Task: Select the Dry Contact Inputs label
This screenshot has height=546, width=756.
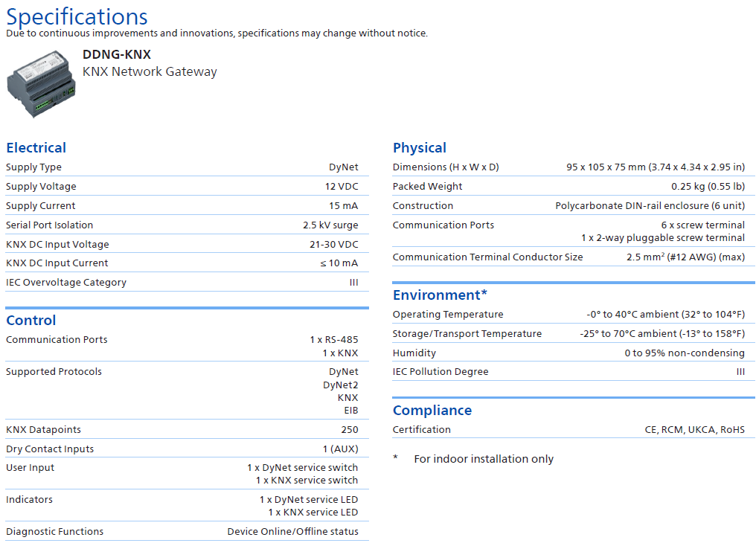Action: [50, 449]
